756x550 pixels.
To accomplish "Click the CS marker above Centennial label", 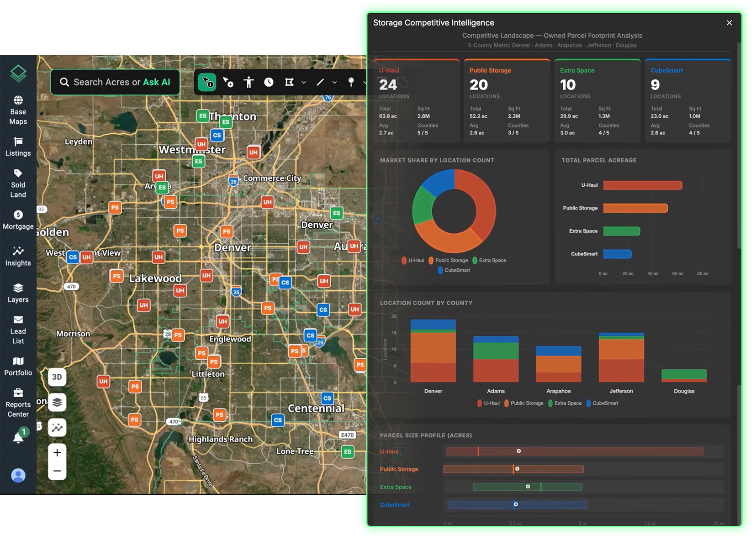I will (328, 398).
